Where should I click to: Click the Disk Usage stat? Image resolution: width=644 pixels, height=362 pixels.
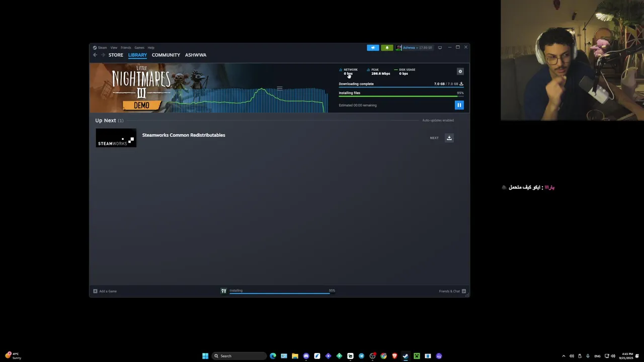pyautogui.click(x=405, y=71)
